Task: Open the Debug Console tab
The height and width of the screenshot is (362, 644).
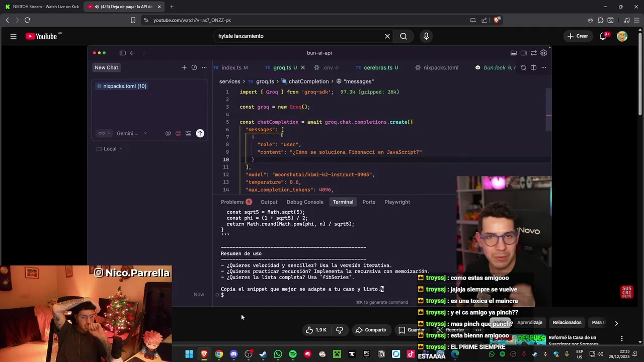Action: pos(305,202)
